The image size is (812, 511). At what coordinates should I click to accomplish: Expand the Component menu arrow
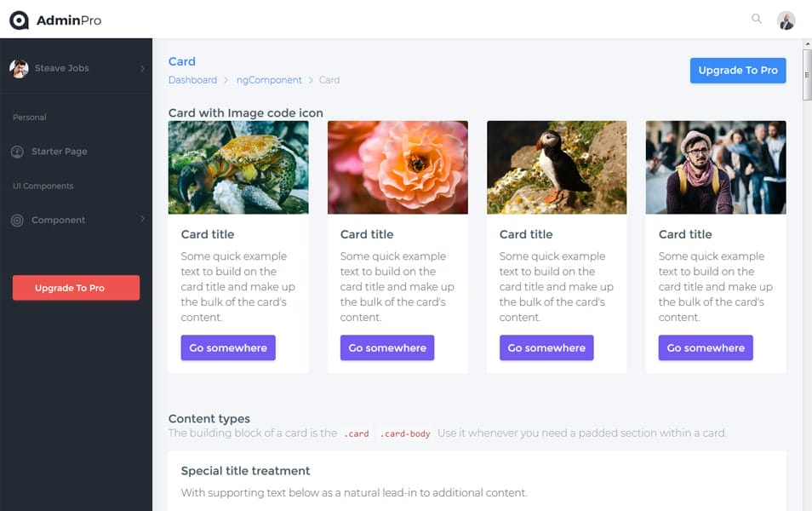(142, 220)
